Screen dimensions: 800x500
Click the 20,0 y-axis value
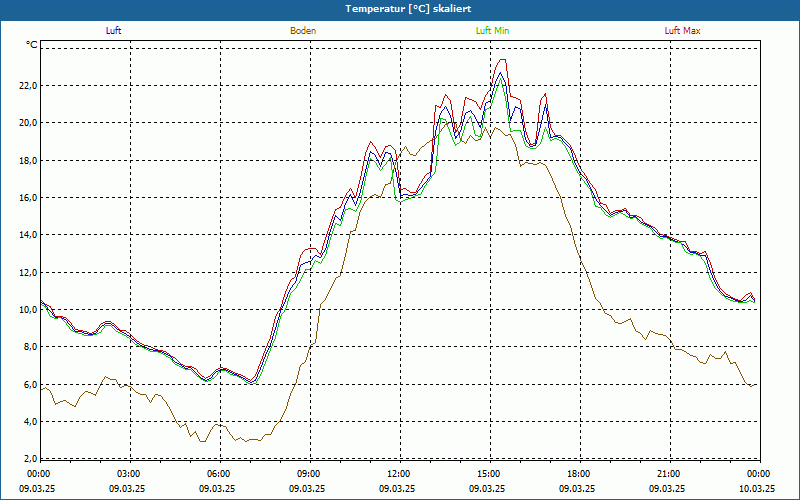pos(28,122)
